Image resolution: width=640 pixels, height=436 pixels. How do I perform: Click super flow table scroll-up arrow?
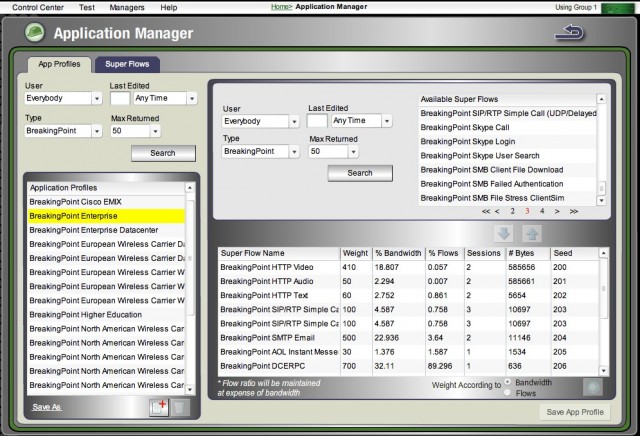[x=603, y=253]
